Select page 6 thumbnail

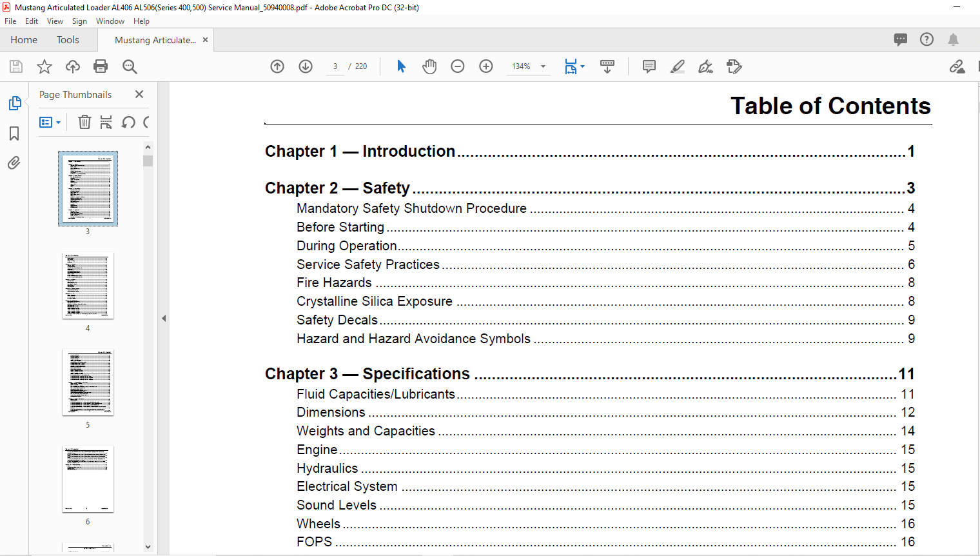click(x=88, y=479)
